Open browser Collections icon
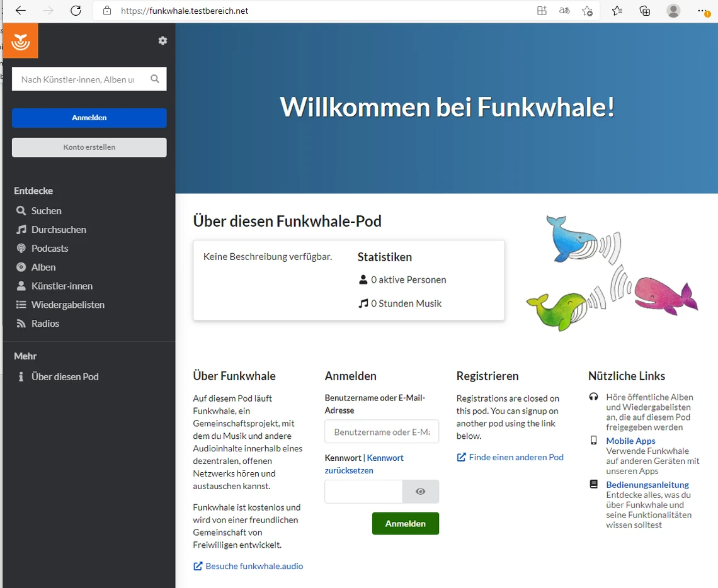Screen dimensions: 718x588 (x=644, y=11)
